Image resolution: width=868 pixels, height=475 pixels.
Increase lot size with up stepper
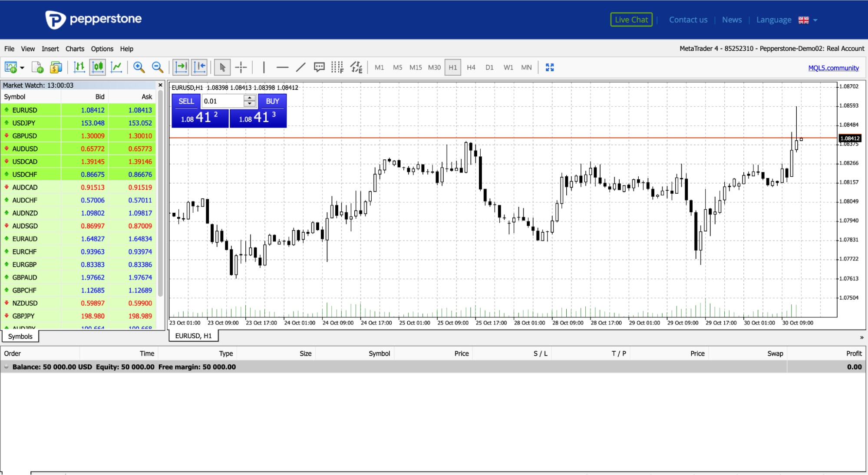250,98
